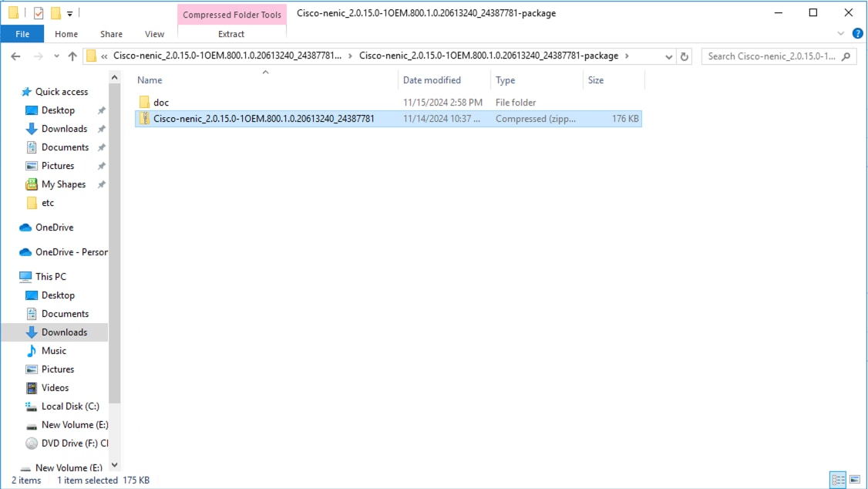Expand the ribbon with the chevron

(841, 34)
